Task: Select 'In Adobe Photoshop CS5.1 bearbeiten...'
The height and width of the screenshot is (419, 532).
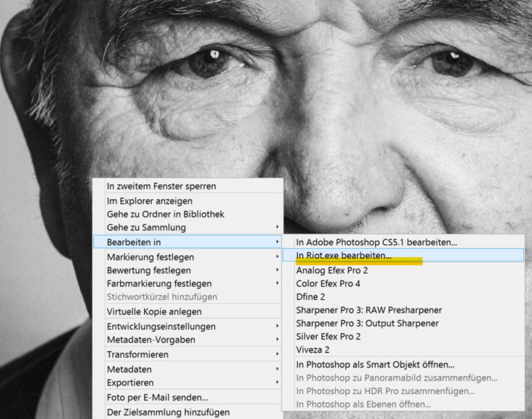Action: click(403, 242)
